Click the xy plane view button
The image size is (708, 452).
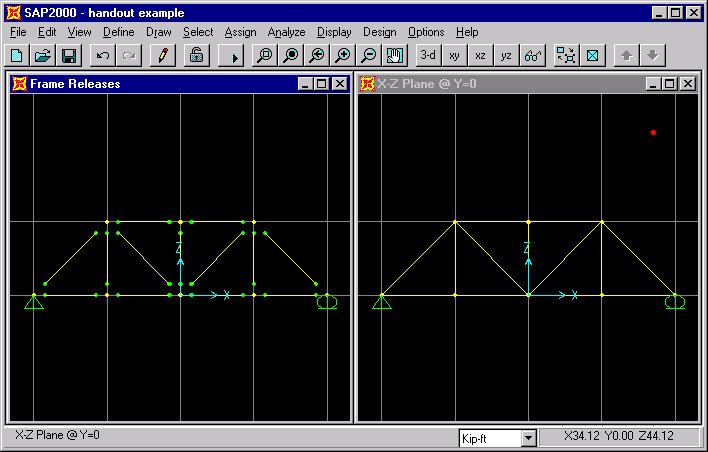click(455, 56)
